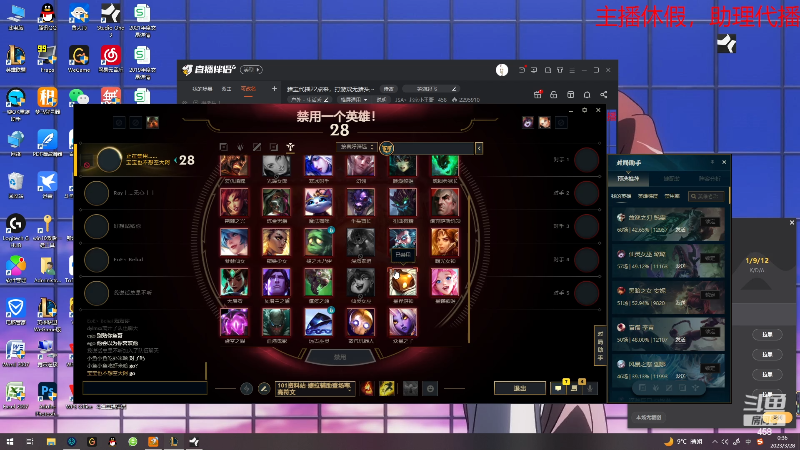This screenshot has height=450, width=800.
Task: Select the Vel'Koz purple eye portrait
Action: (x=234, y=322)
